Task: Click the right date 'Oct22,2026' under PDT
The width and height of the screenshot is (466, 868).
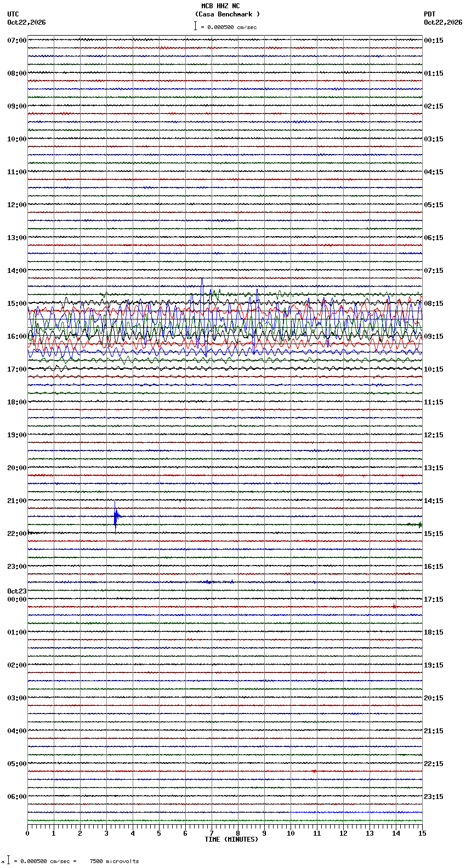Action: click(443, 22)
